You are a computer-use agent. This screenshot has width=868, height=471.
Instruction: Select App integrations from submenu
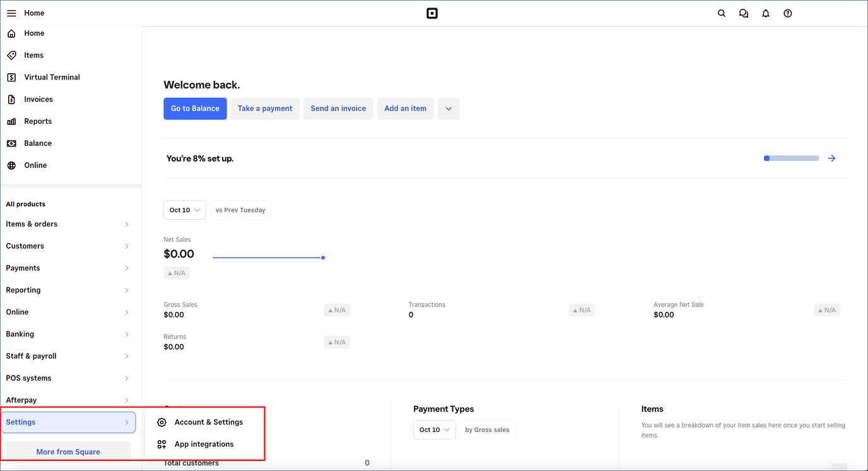(x=204, y=444)
